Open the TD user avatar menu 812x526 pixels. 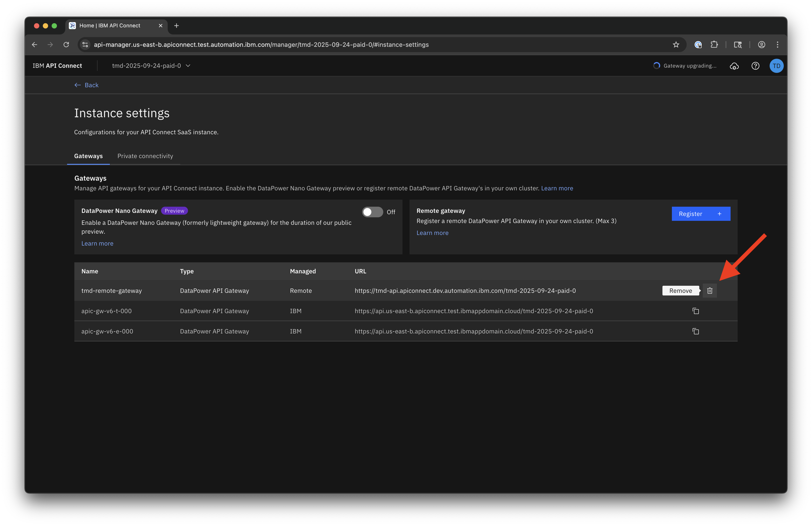click(776, 66)
